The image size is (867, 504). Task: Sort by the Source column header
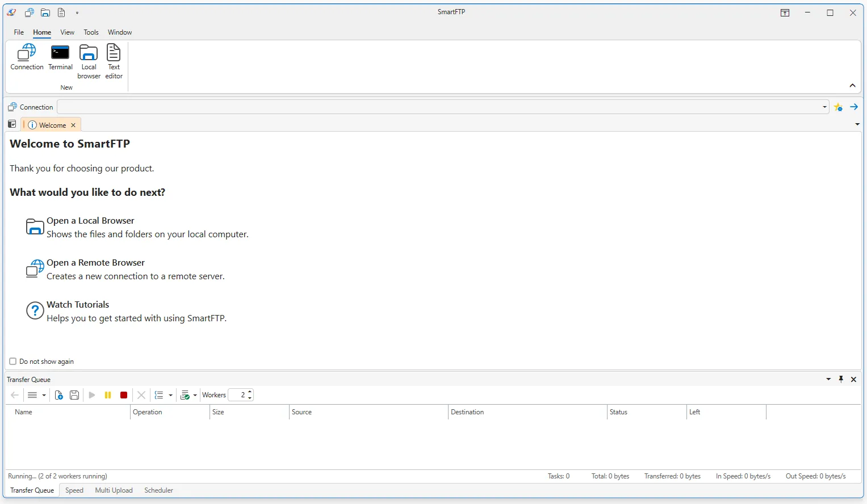point(369,412)
